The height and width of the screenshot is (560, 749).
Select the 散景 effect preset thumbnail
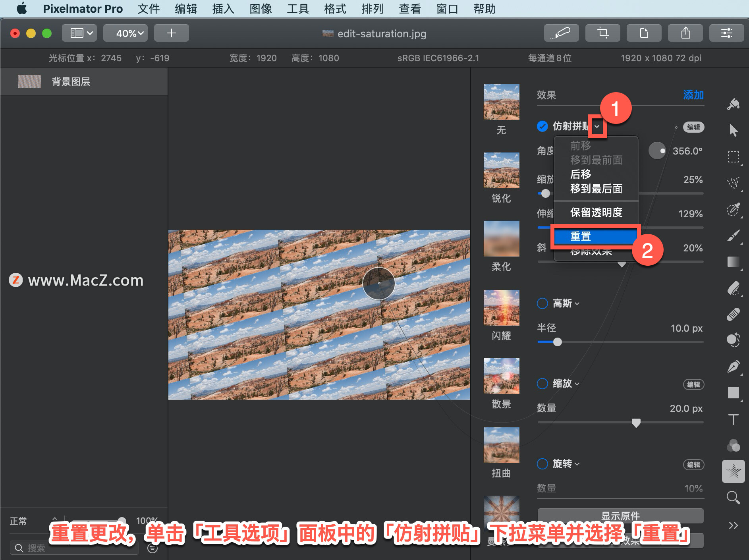coord(501,376)
